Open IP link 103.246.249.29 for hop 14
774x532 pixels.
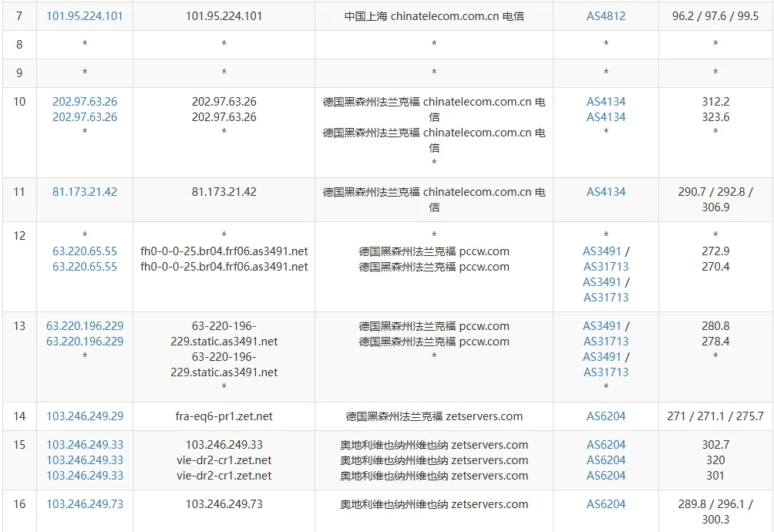tap(85, 416)
